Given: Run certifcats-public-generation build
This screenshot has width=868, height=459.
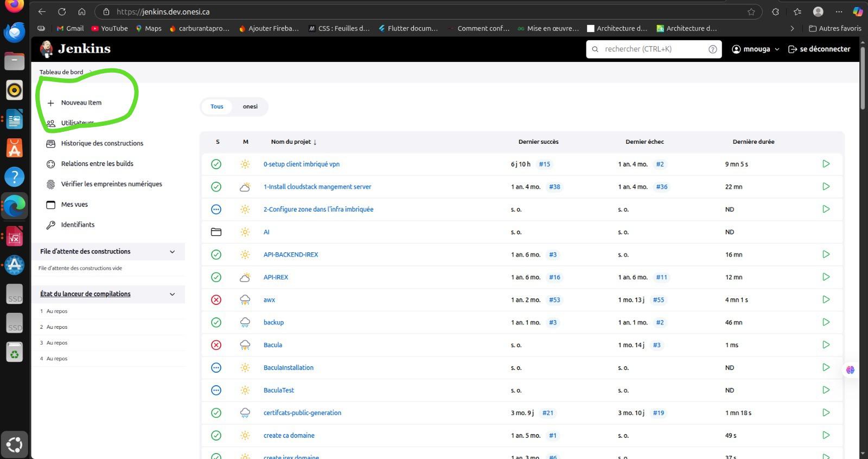Looking at the screenshot, I should (826, 413).
